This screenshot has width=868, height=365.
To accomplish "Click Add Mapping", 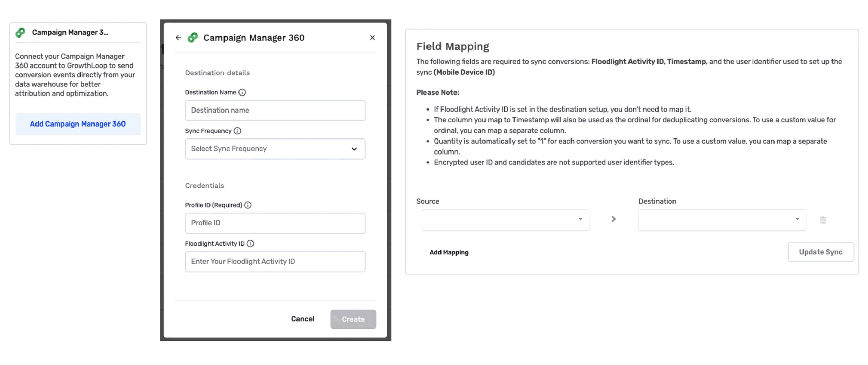I will [449, 252].
